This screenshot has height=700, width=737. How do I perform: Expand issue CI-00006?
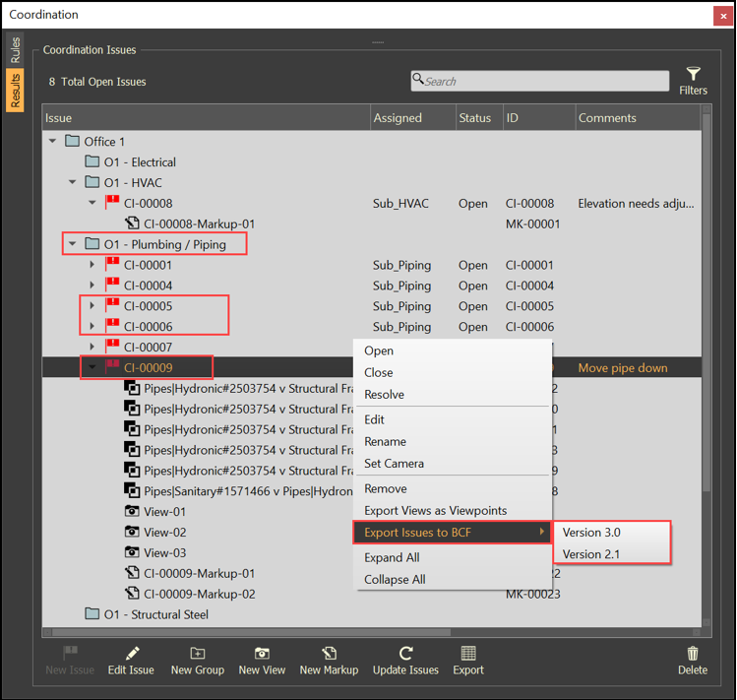pos(92,326)
